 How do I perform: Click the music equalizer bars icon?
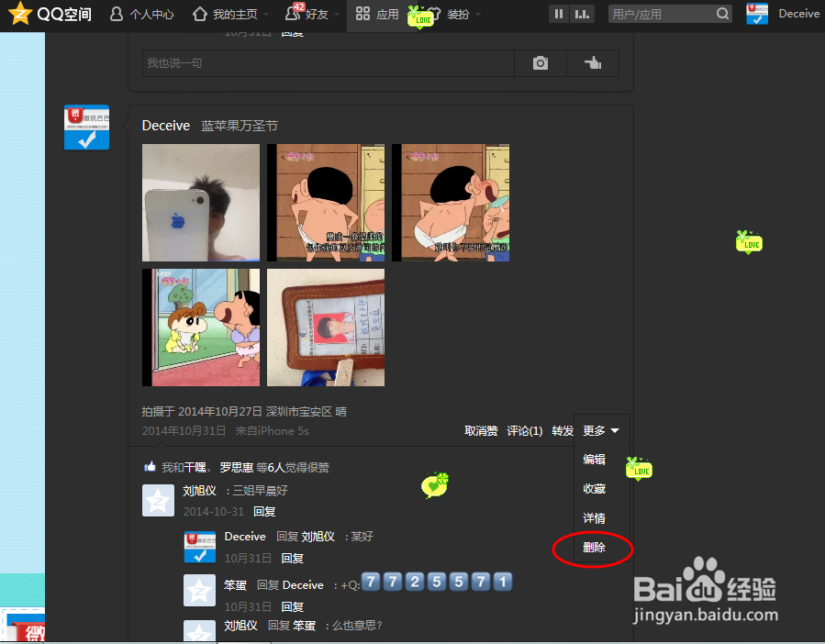point(582,14)
